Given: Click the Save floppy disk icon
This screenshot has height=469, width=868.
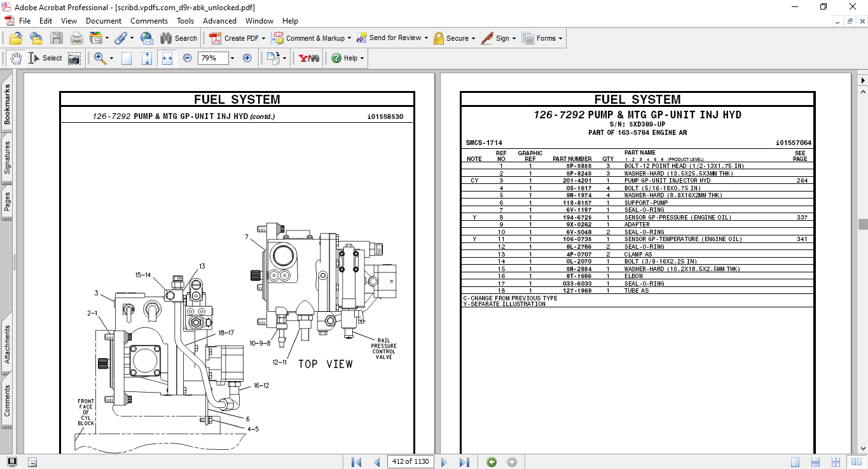Looking at the screenshot, I should point(57,38).
